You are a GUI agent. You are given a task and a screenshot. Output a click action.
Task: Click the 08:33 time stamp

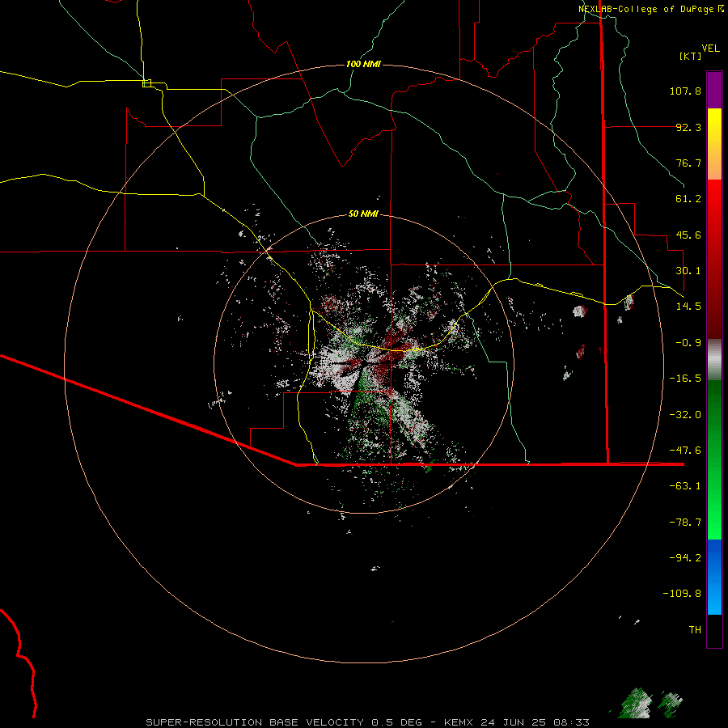(x=571, y=722)
